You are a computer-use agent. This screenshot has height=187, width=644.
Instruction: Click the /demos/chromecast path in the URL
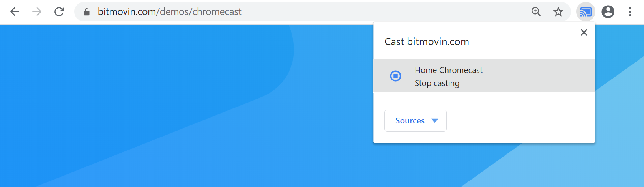coord(198,12)
